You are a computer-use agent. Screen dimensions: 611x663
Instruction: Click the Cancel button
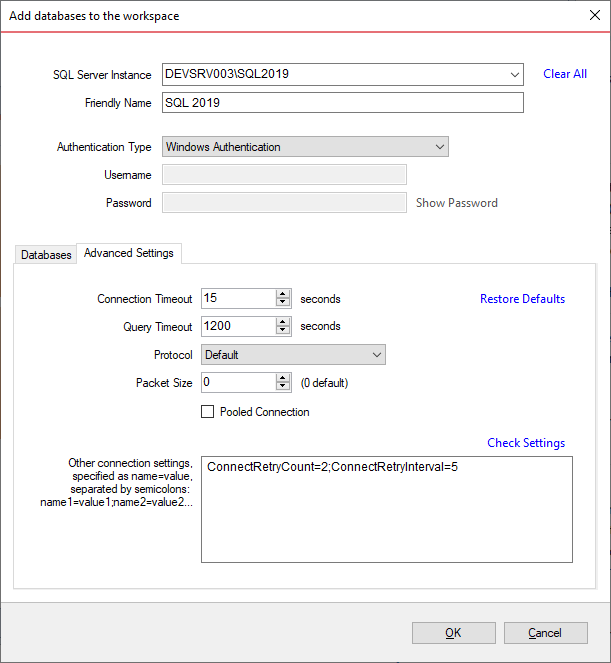[x=545, y=633]
